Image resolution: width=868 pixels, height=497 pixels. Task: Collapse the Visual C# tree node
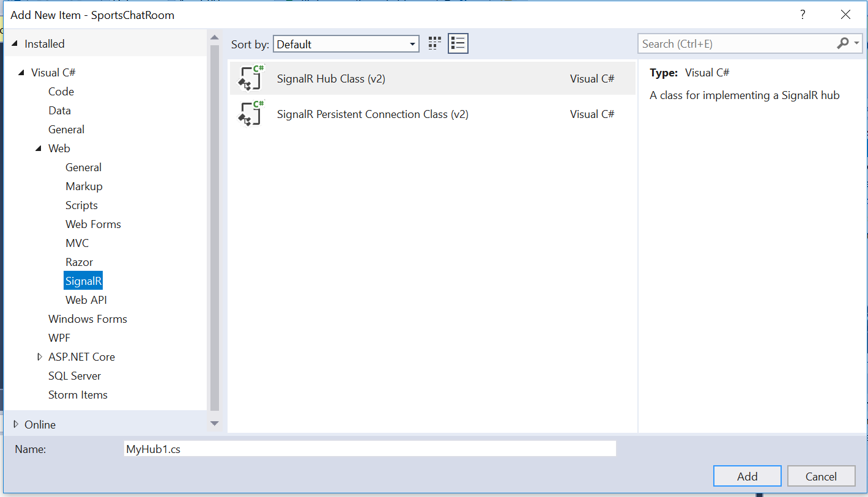tap(21, 73)
